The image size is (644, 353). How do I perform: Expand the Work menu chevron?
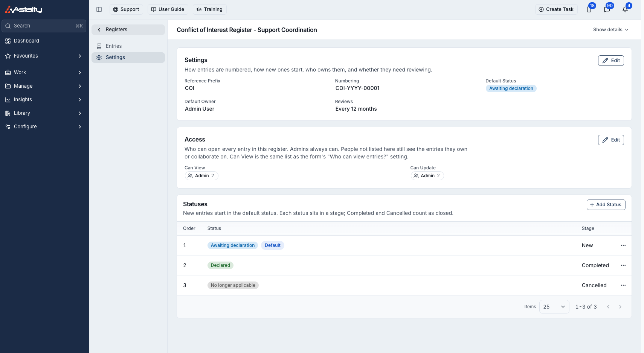(x=80, y=73)
